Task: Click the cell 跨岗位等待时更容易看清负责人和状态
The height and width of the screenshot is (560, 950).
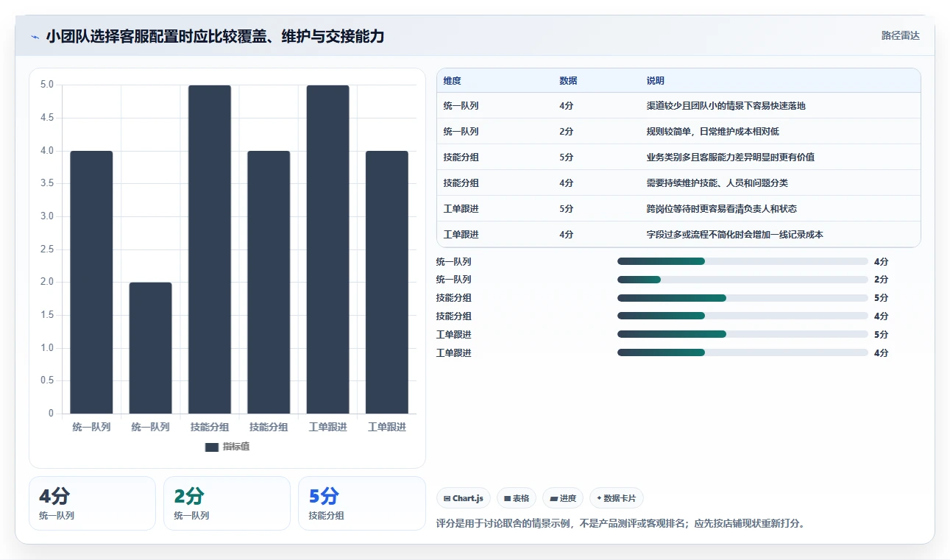Action: [x=721, y=209]
